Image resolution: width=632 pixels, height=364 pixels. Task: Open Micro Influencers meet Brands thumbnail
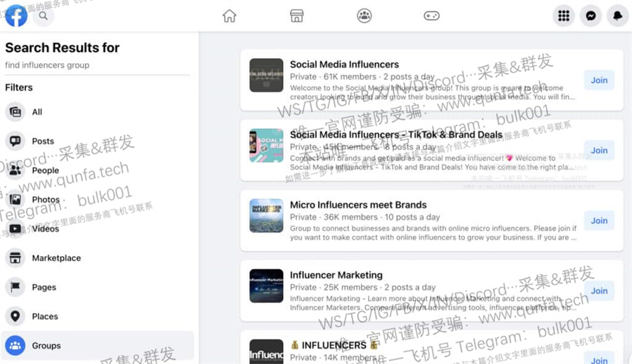coord(266,215)
